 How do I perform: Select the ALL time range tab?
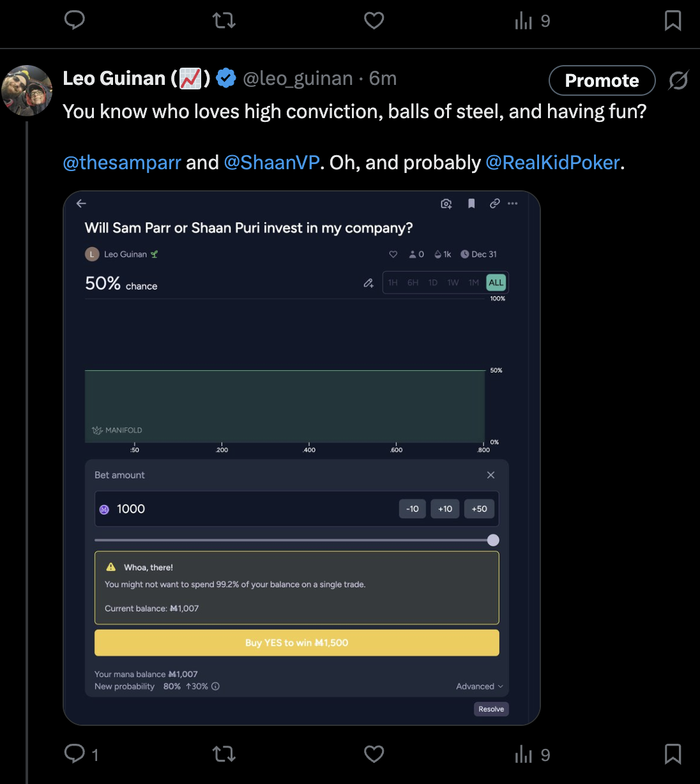click(496, 283)
